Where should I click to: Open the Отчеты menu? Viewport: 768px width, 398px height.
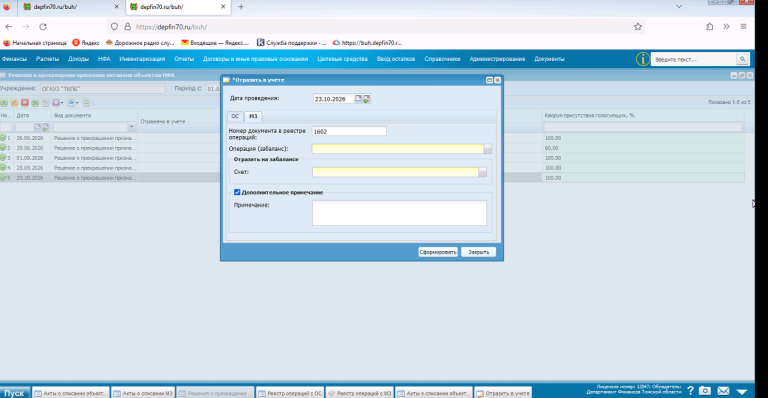pyautogui.click(x=184, y=59)
